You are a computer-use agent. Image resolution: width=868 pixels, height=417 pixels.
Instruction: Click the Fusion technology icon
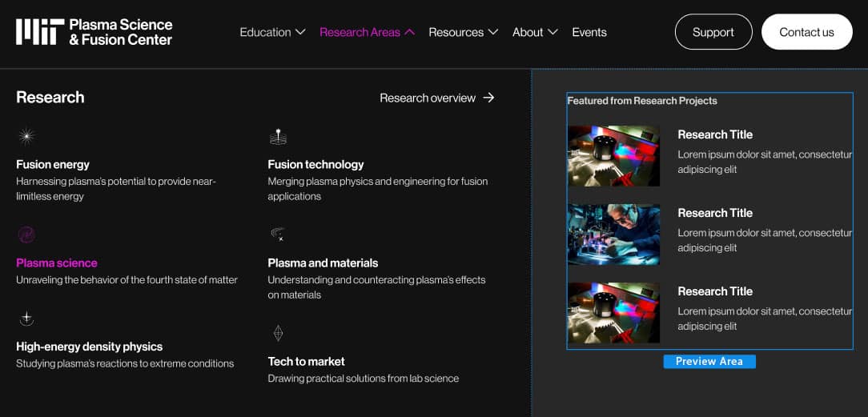point(278,137)
